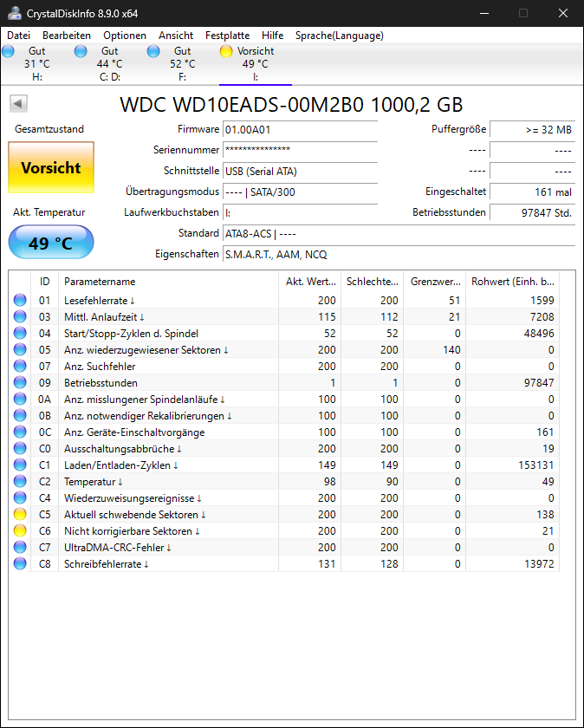Image resolution: width=584 pixels, height=728 pixels.
Task: Click status orb of Mittl. Anlaufzeit row
Action: point(20,316)
